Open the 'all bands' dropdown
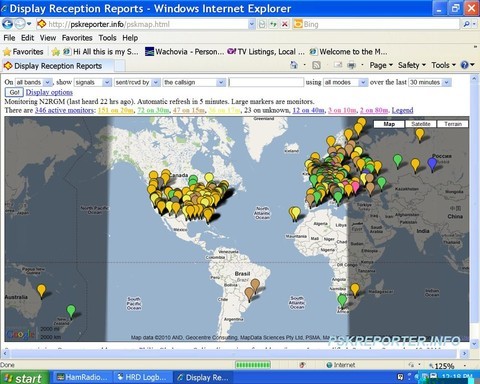The image size is (480, 384). [x=34, y=82]
